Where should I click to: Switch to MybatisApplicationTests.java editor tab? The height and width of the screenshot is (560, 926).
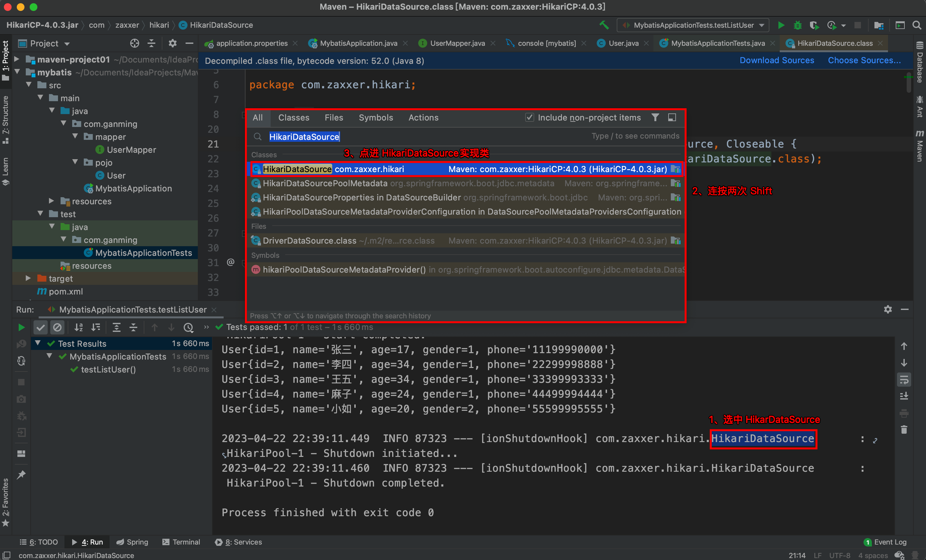tap(718, 43)
